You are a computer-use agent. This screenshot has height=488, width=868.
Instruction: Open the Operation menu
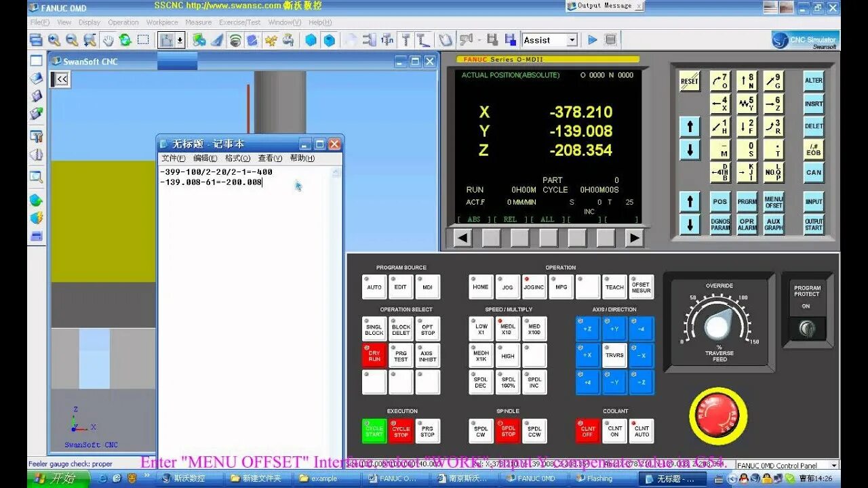pos(123,22)
